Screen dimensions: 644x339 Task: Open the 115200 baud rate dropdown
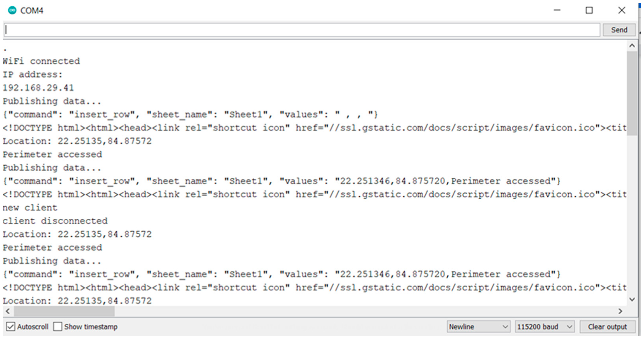(545, 327)
